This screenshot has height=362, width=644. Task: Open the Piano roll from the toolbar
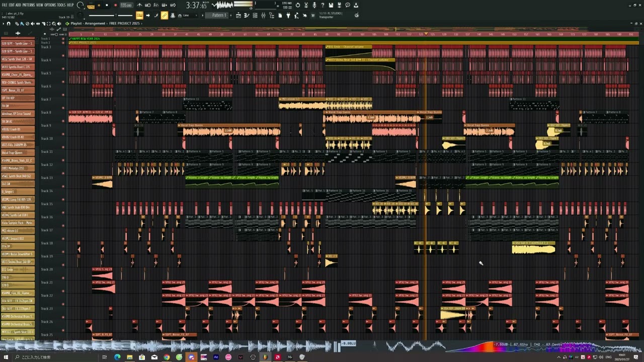tap(247, 16)
